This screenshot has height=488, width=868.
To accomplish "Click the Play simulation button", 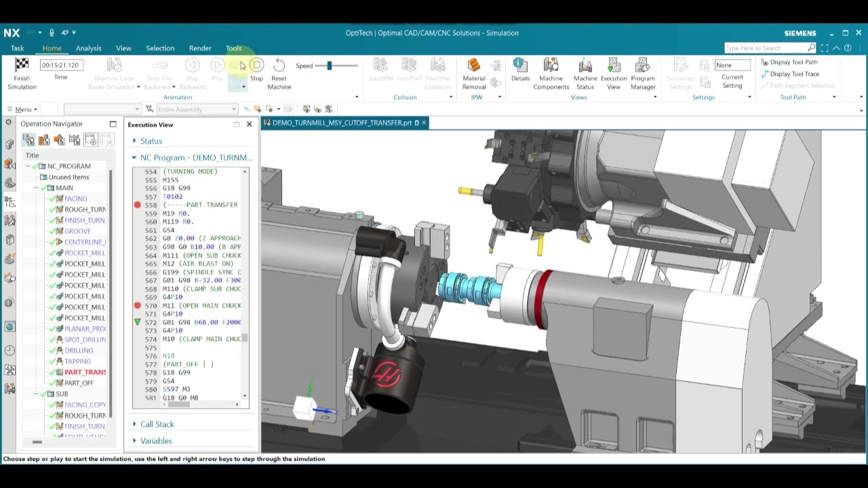I will coord(217,65).
